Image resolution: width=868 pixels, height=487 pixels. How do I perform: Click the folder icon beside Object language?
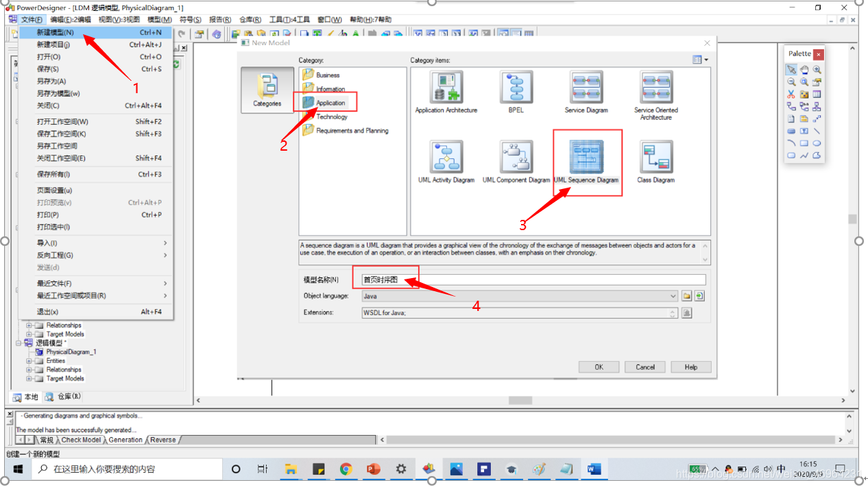click(687, 296)
